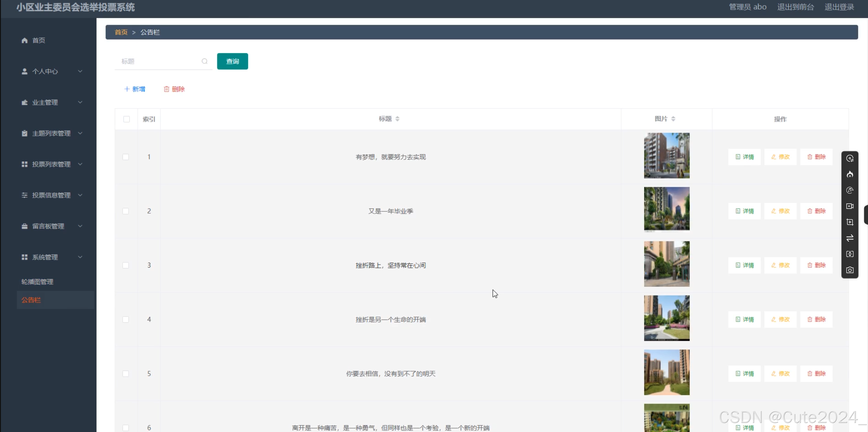Check the checkbox for row 4

pyautogui.click(x=126, y=320)
